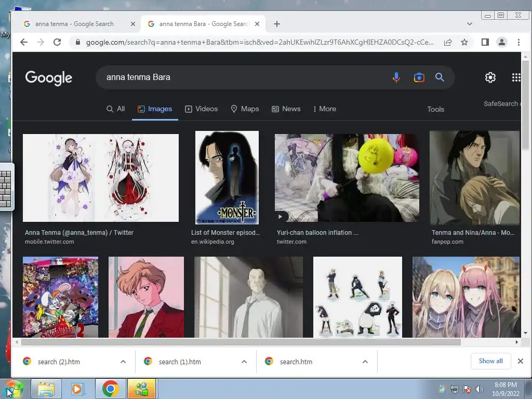Viewport: 532px width, 399px height.
Task: Go to Google home via logo
Action: pyautogui.click(x=48, y=78)
